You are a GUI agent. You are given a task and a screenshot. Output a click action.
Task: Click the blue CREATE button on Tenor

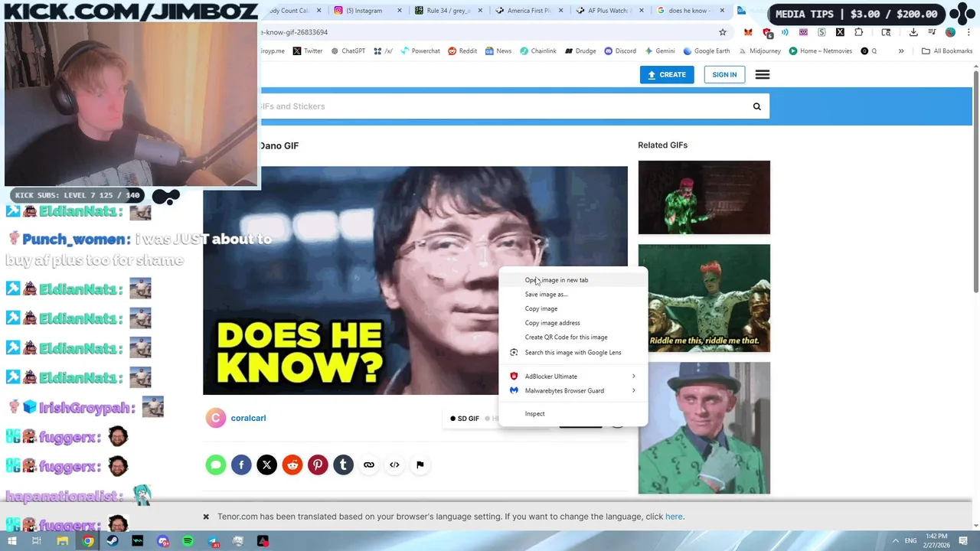pyautogui.click(x=666, y=75)
